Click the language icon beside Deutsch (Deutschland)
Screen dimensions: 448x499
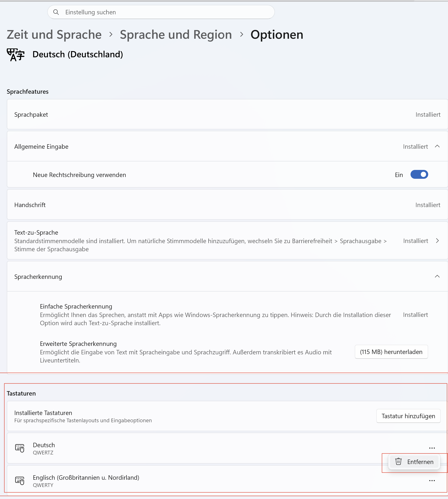point(16,55)
